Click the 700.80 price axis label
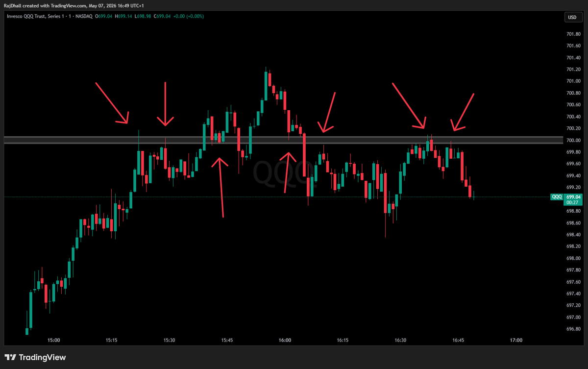 pos(573,93)
